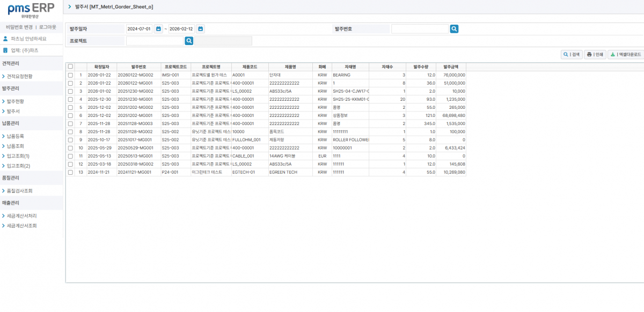Open 품질검사조회 from the sidebar
Image resolution: width=644 pixels, height=312 pixels.
tap(20, 191)
